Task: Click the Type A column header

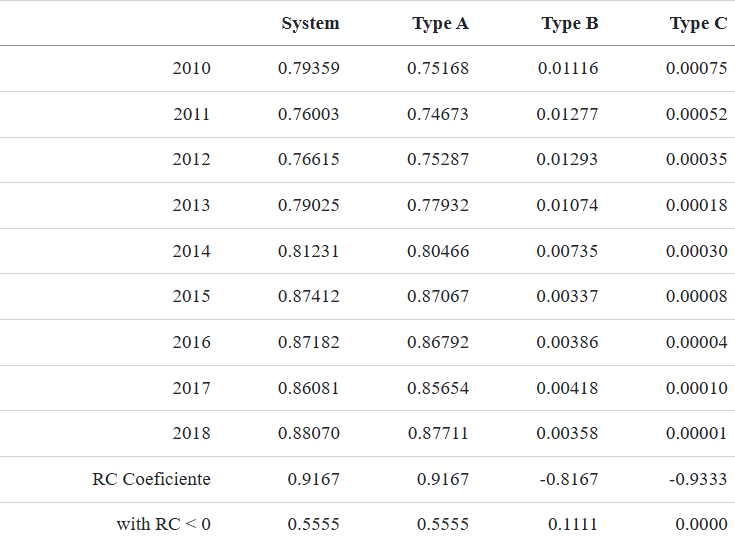Action: (440, 23)
